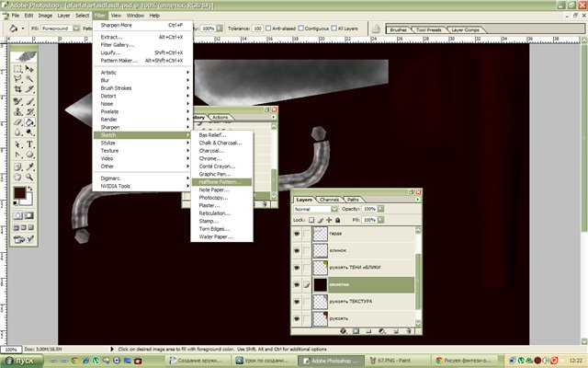Select the Rectangular Marquee tool
Viewport: 588px width, 368px height.
pos(17,69)
